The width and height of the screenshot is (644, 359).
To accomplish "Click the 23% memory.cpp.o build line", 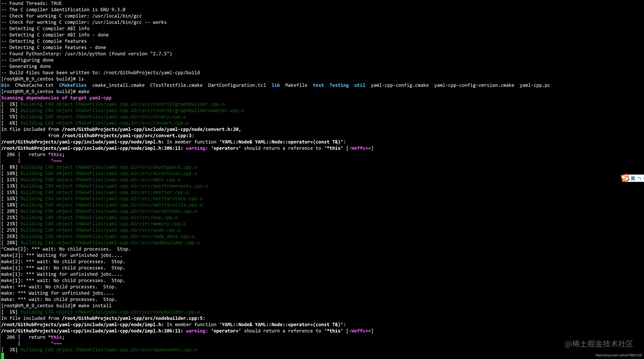I will click(x=94, y=224).
